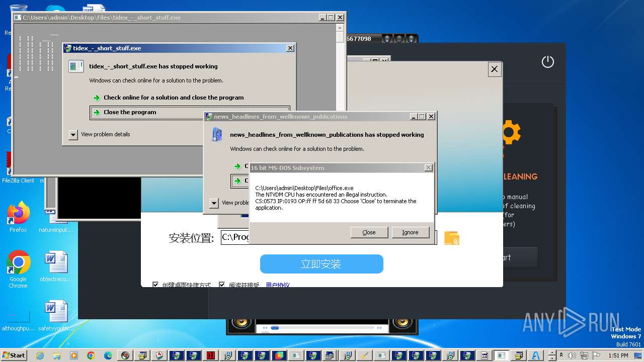
Task: Expand View problem details in tidex dialog
Action: pos(73,134)
